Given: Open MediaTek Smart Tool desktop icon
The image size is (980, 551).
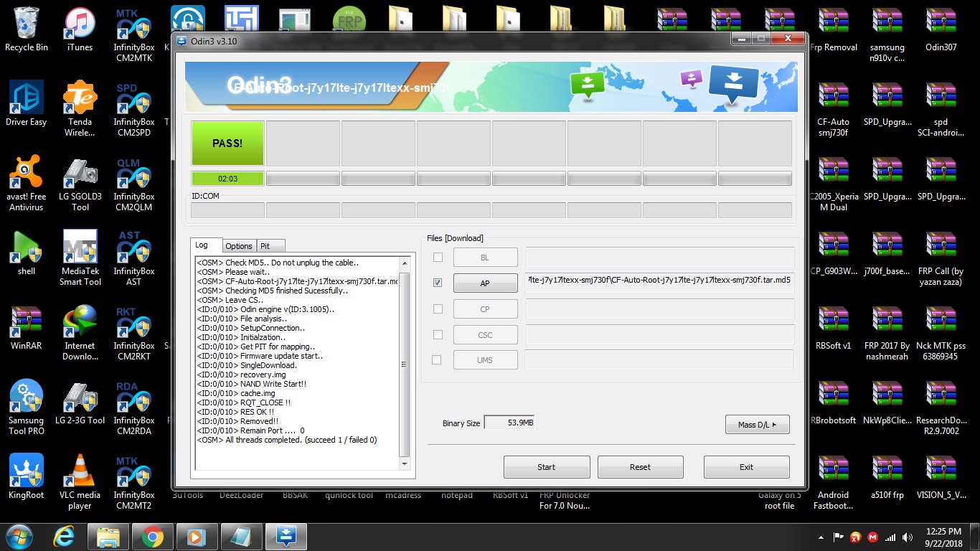Looking at the screenshot, I should click(x=80, y=258).
